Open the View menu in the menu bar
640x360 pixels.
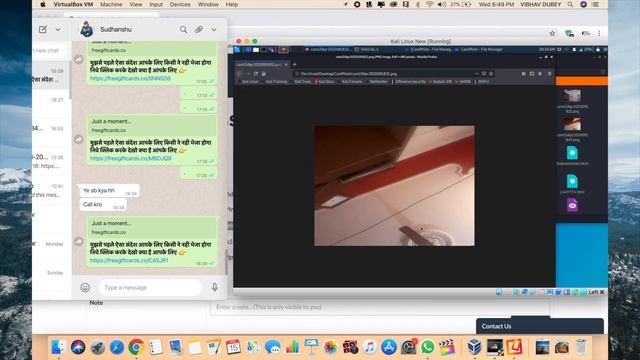(136, 4)
